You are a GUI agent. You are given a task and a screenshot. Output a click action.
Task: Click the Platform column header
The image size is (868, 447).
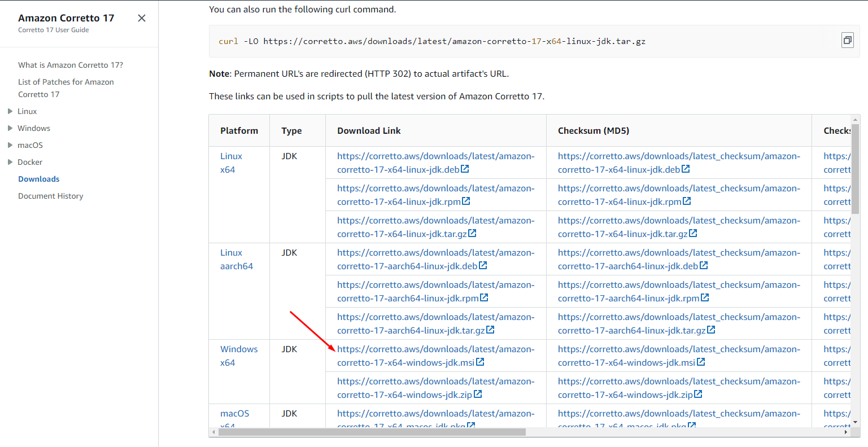click(239, 130)
